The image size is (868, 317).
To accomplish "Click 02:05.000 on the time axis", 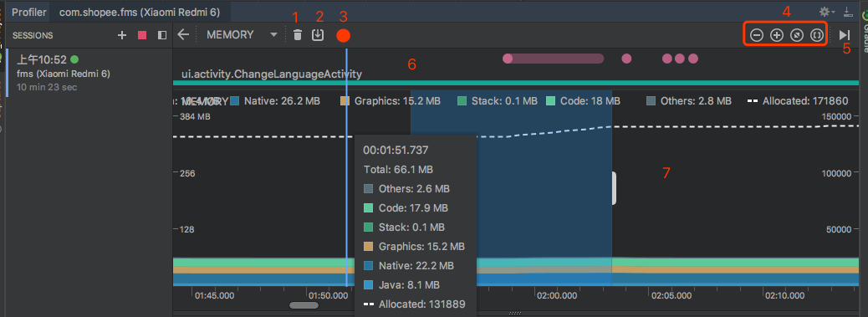I will pos(671,295).
